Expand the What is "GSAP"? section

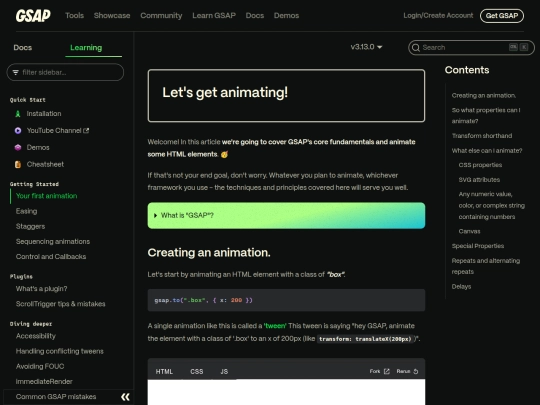286,216
